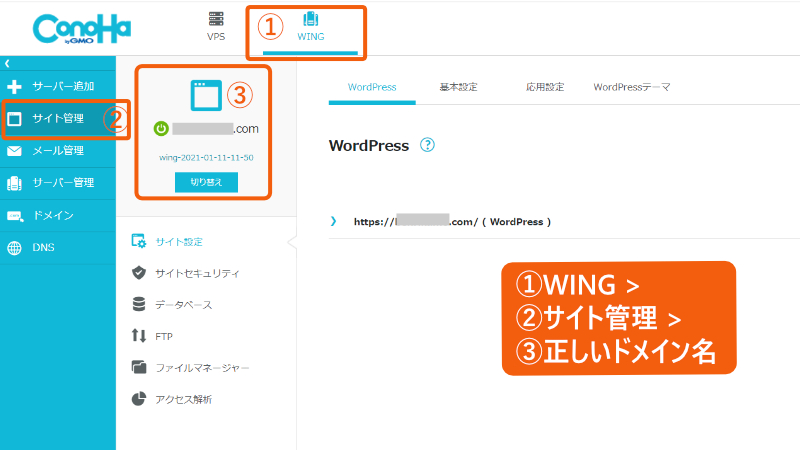The height and width of the screenshot is (450, 800).
Task: Click the database stack icon
Action: 139,304
